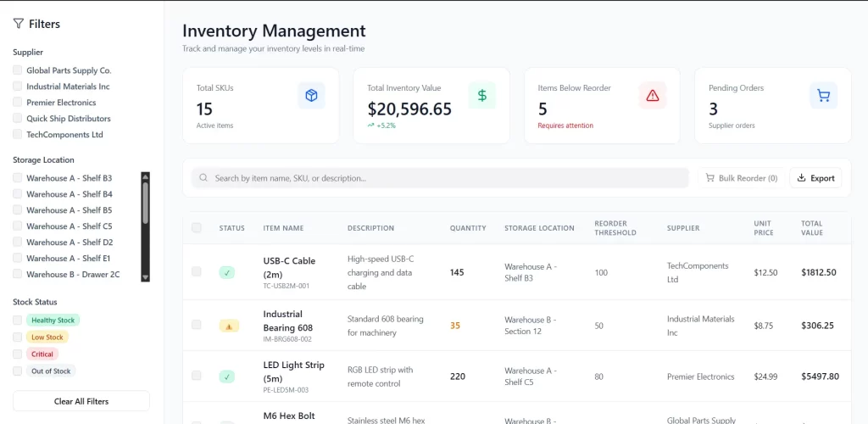Click the Total SKUs cube icon
The height and width of the screenshot is (424, 868).
pos(311,96)
